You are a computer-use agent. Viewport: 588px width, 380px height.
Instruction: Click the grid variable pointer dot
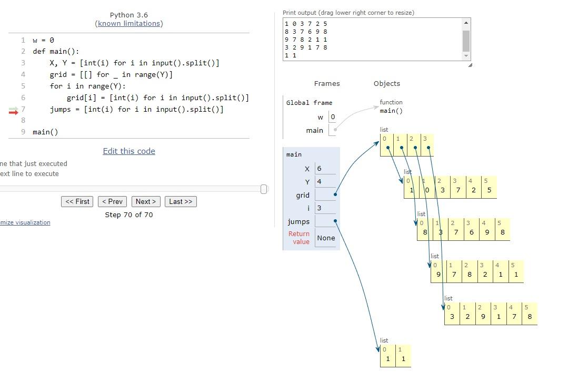[334, 194]
